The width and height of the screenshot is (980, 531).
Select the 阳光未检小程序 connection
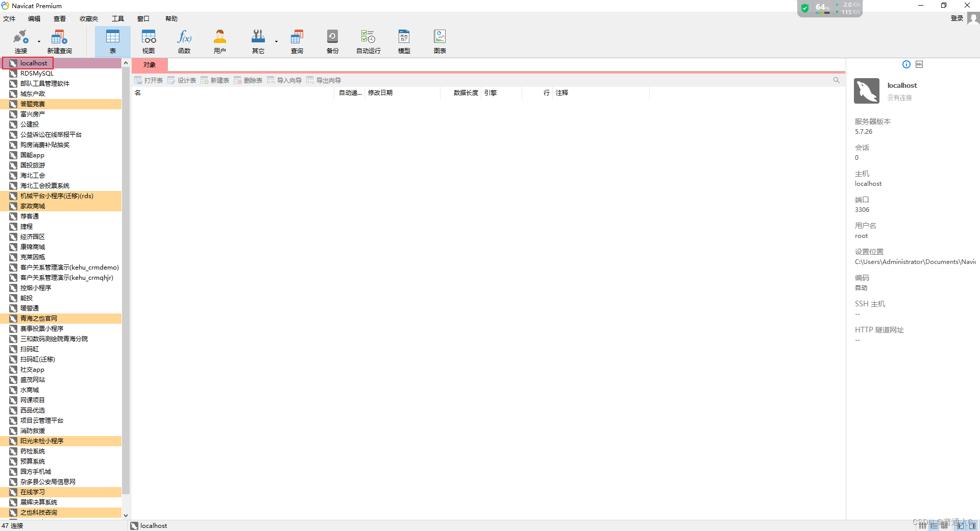(x=61, y=441)
